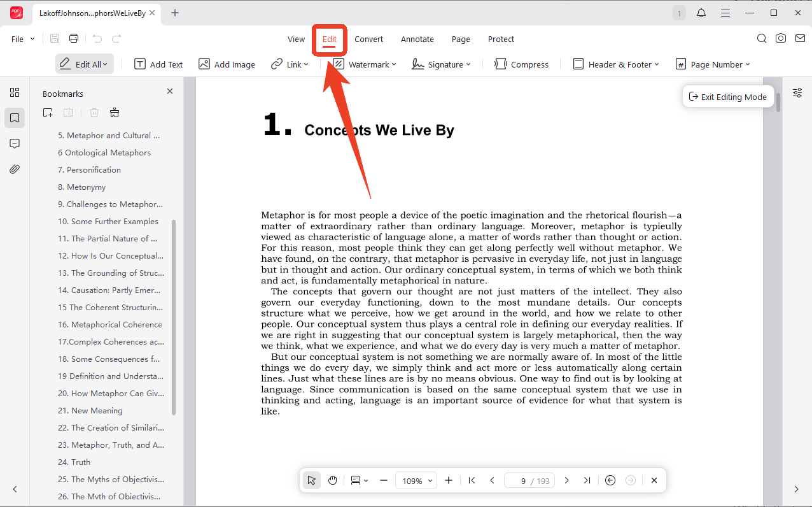Expand the right sidebar arrow
The width and height of the screenshot is (812, 507).
(797, 489)
